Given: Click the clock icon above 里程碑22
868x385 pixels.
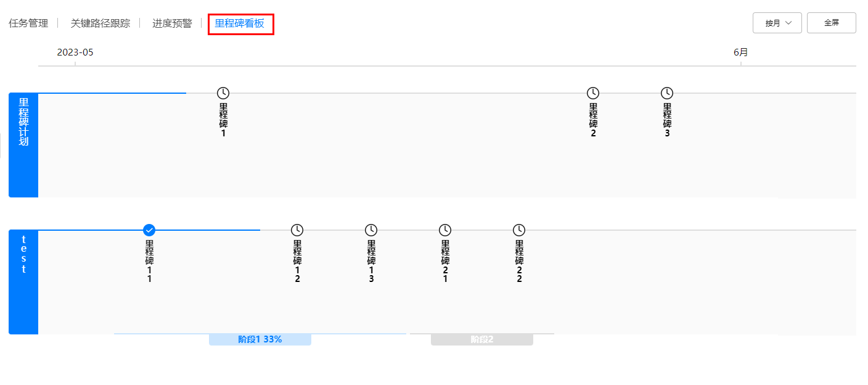Looking at the screenshot, I should (519, 230).
